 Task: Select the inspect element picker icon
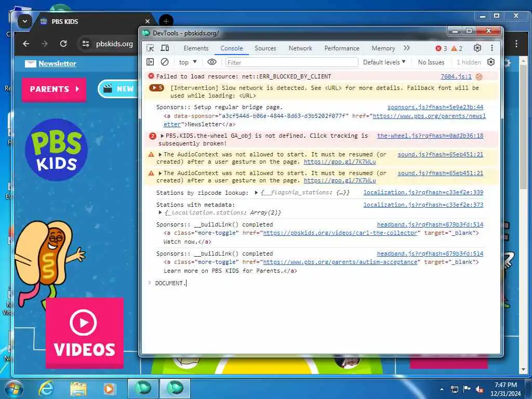tap(150, 48)
